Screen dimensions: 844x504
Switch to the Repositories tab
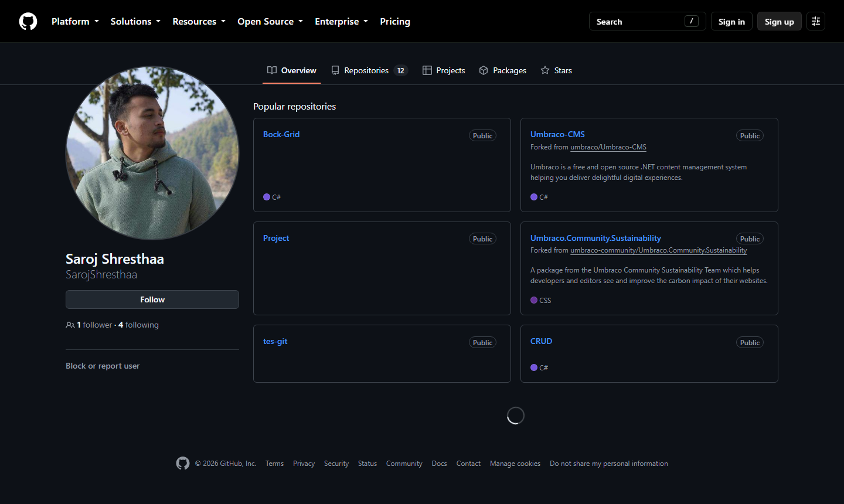tap(369, 70)
